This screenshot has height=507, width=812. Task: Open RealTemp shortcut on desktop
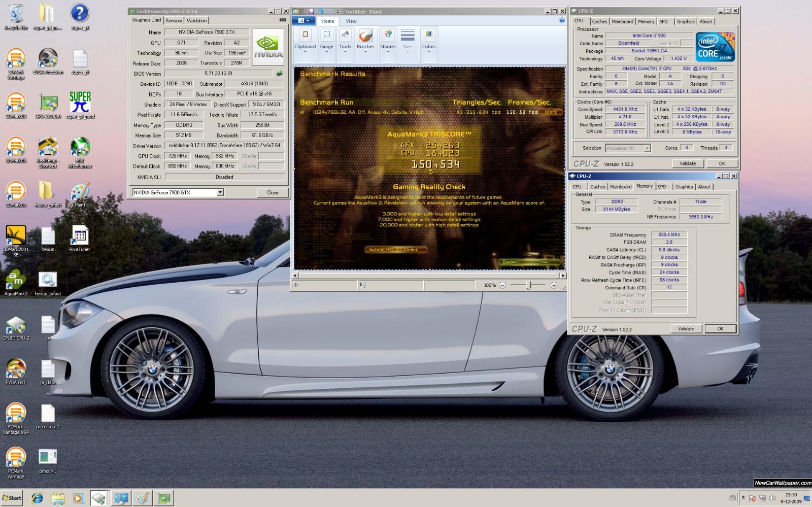[48, 153]
